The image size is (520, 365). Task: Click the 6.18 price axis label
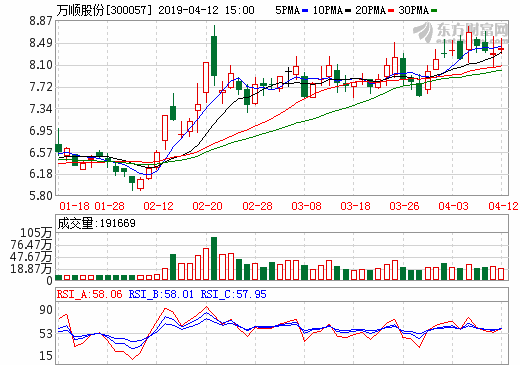[x=41, y=174]
